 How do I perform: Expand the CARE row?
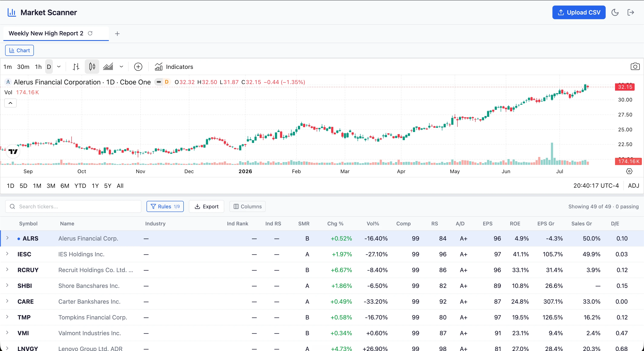click(7, 301)
